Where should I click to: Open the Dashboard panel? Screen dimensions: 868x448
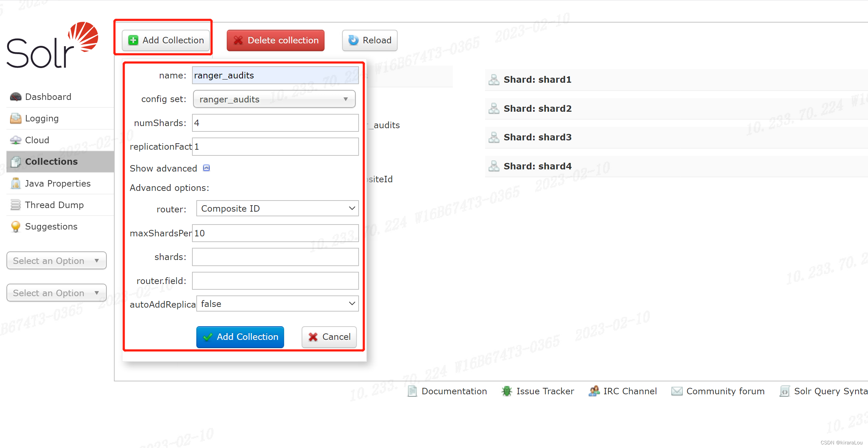click(x=47, y=97)
